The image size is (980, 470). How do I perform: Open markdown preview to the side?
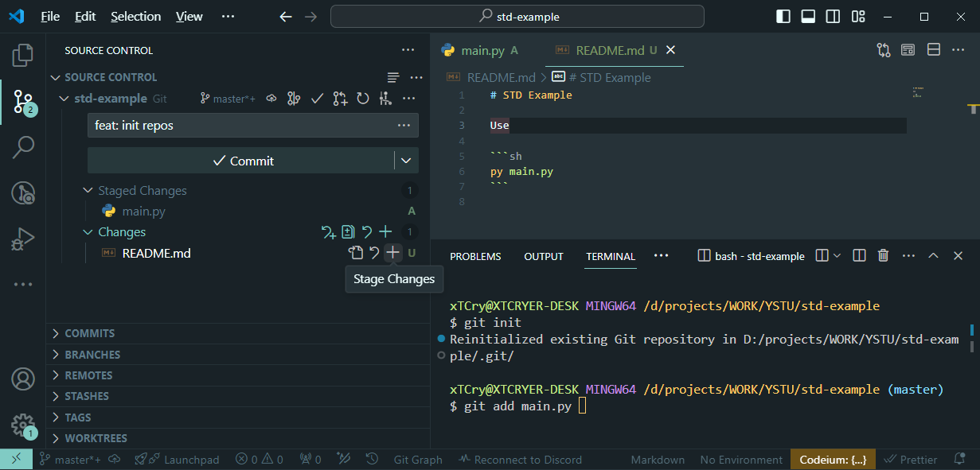point(908,50)
